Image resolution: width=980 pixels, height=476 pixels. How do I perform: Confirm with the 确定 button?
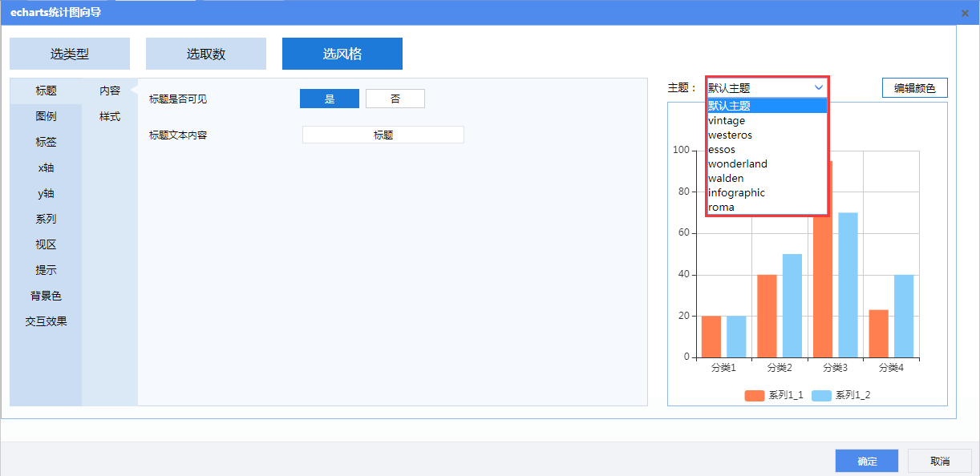(867, 461)
